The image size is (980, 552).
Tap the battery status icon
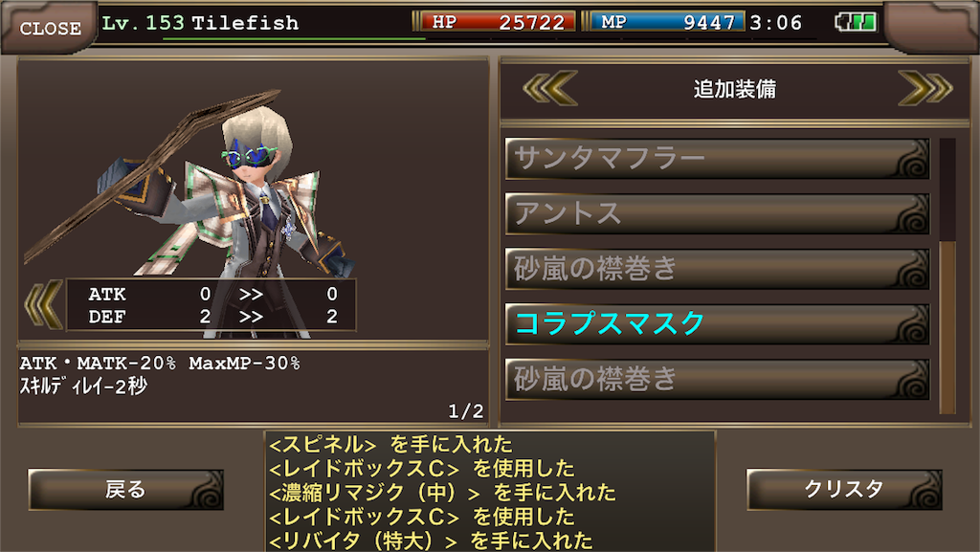(855, 22)
